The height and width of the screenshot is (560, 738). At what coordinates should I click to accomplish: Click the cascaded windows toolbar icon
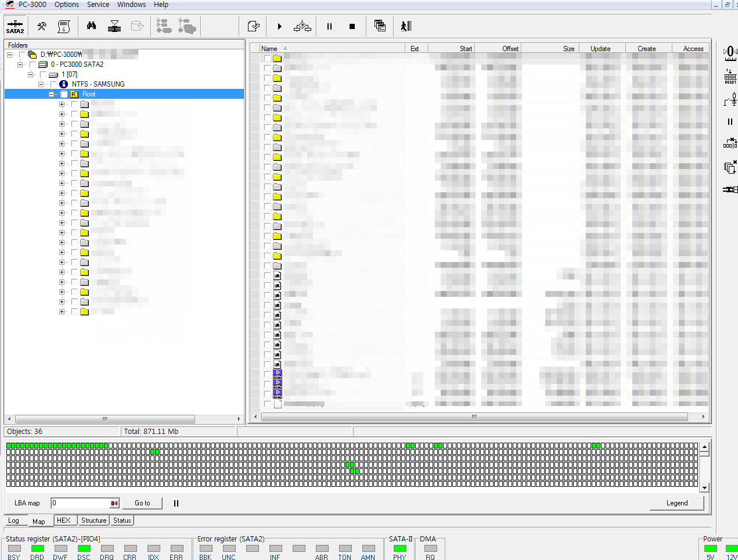tap(380, 26)
